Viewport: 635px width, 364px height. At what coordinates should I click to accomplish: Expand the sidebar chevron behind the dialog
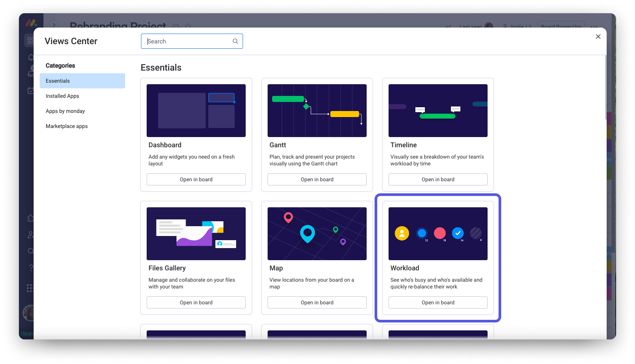click(x=54, y=25)
